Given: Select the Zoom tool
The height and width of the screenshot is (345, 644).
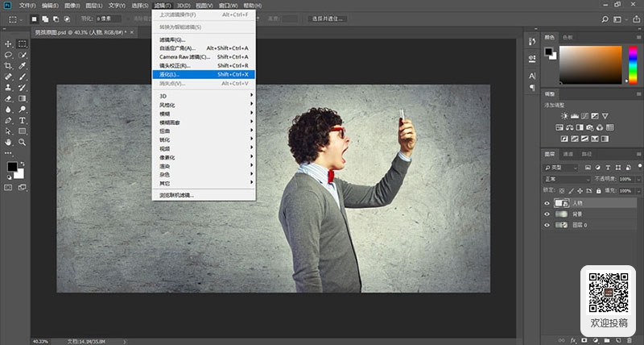Looking at the screenshot, I should (23, 143).
